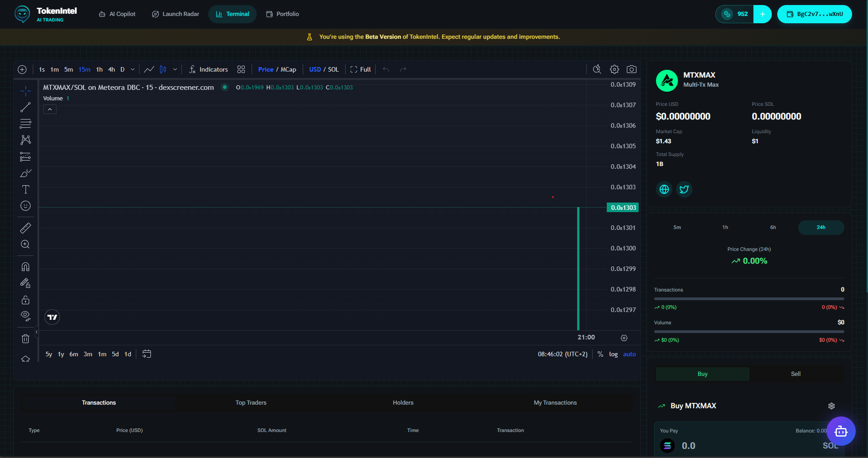This screenshot has height=458, width=868.
Task: Redo the last chart action
Action: coord(403,69)
